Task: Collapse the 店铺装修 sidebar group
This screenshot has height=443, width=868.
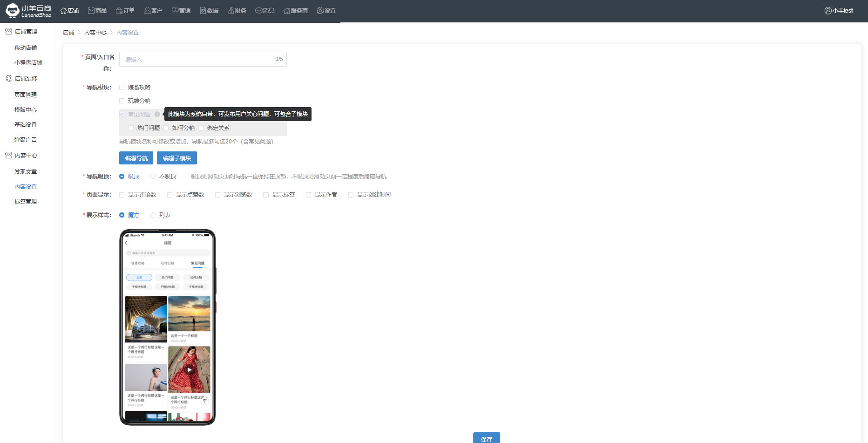Action: coord(26,79)
